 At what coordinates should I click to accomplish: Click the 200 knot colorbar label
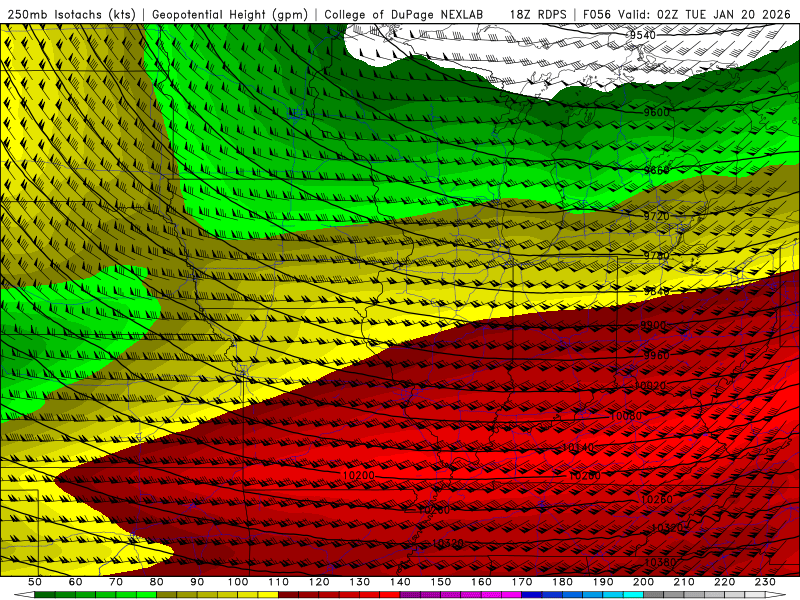tap(643, 582)
